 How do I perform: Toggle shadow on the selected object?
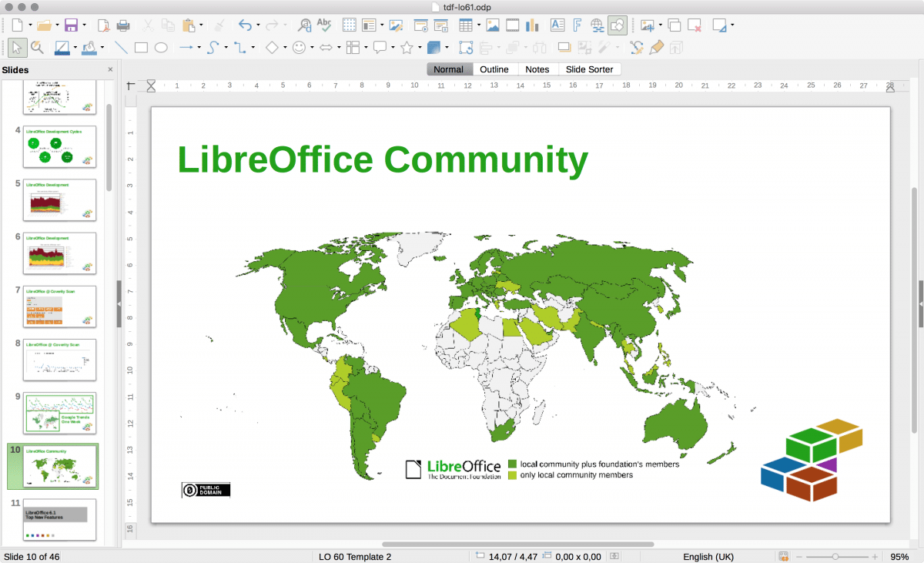[564, 48]
